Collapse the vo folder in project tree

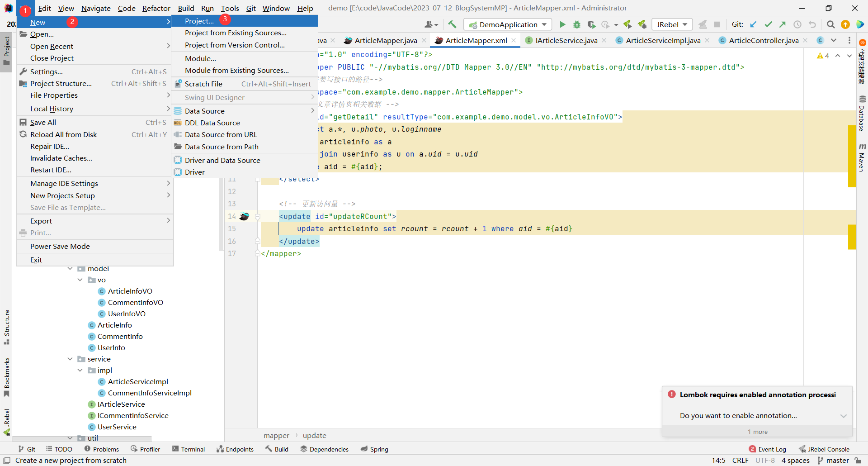point(80,280)
